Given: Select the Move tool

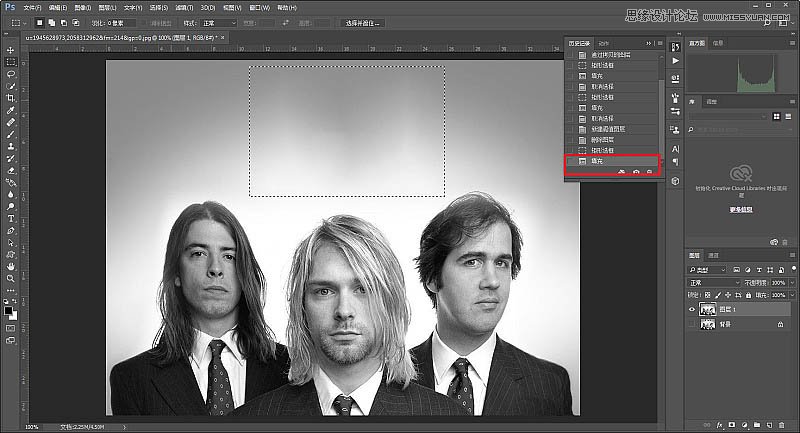Looking at the screenshot, I should [x=10, y=49].
